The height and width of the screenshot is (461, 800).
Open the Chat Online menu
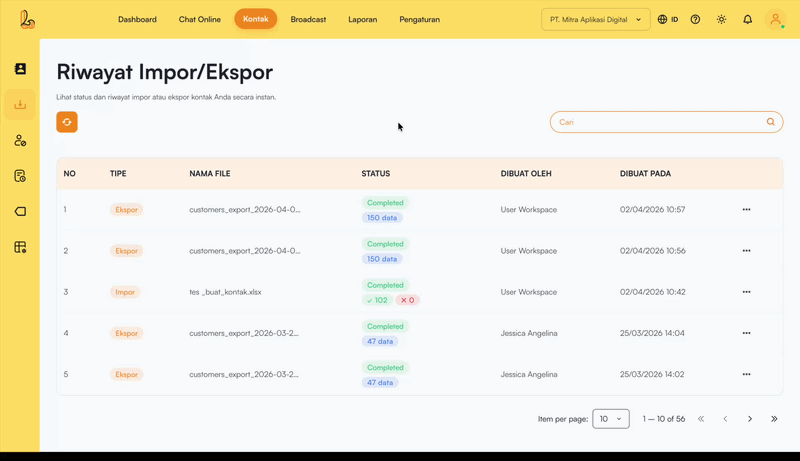point(201,19)
